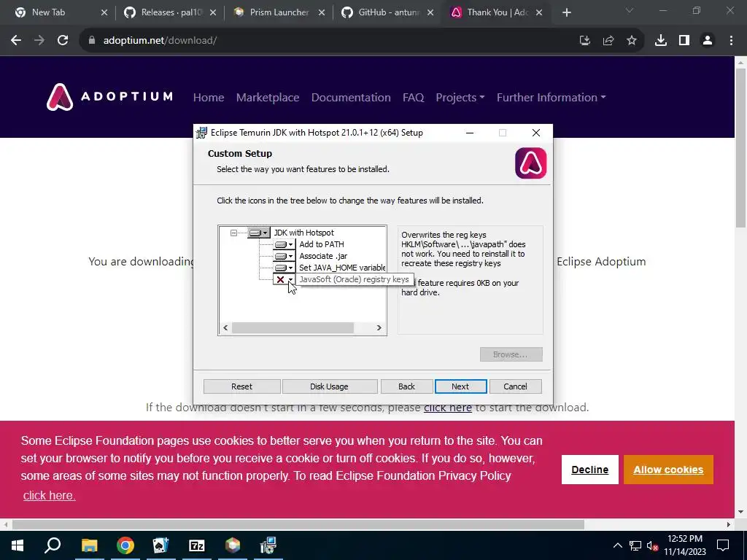The height and width of the screenshot is (560, 747).
Task: Open the Associate .jar feature dropdown
Action: pos(284,256)
